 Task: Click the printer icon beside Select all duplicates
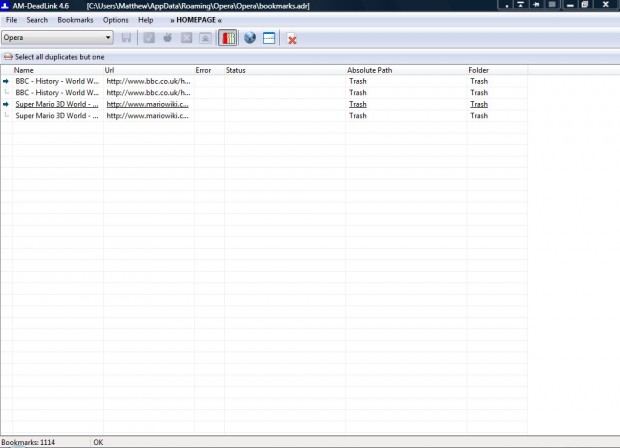[x=8, y=57]
